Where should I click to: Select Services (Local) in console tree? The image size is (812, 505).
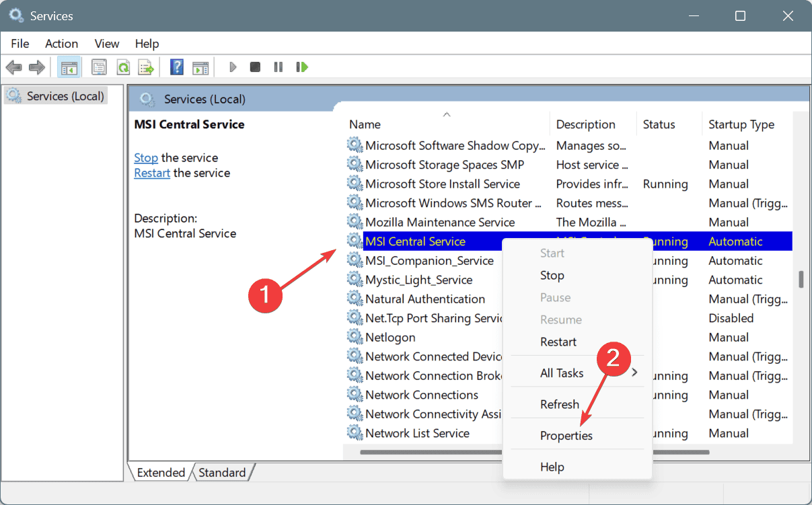click(56, 96)
